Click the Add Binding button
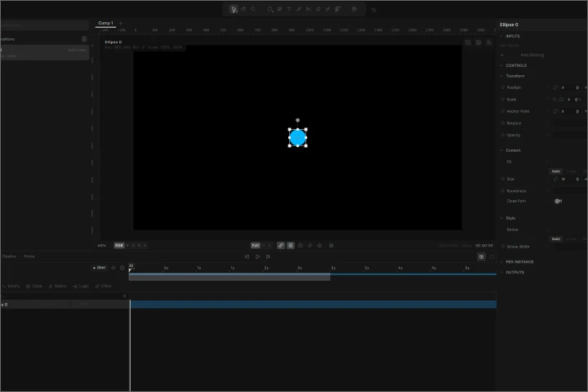The width and height of the screenshot is (588, 392). click(532, 55)
